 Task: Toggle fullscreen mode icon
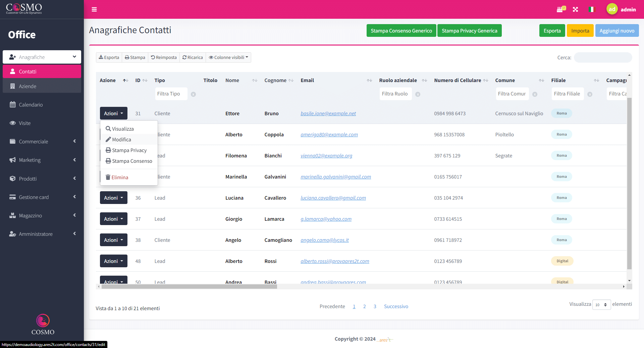pos(575,9)
